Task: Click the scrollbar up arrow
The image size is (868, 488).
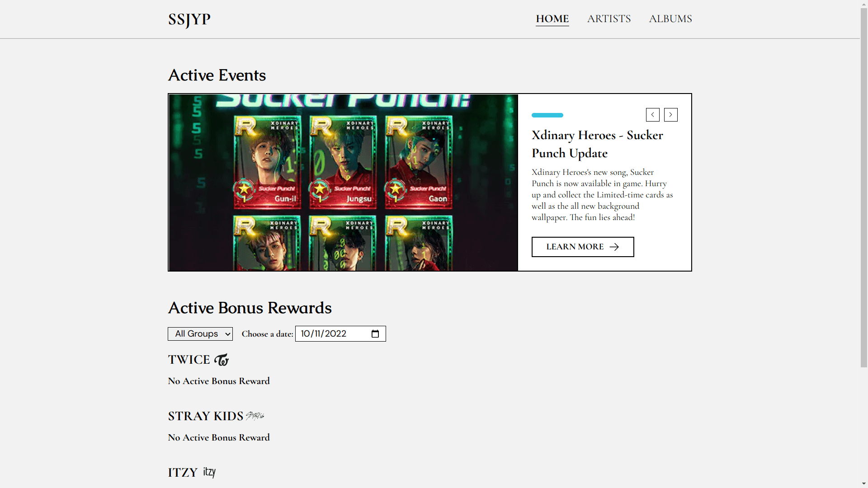Action: [x=864, y=4]
